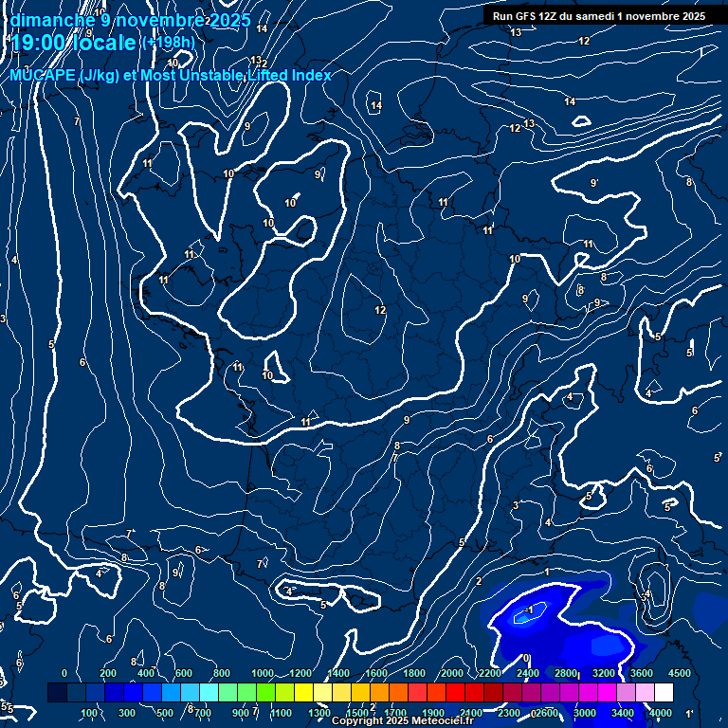
Task: Select the pale pink legend swatch
Action: (x=645, y=692)
